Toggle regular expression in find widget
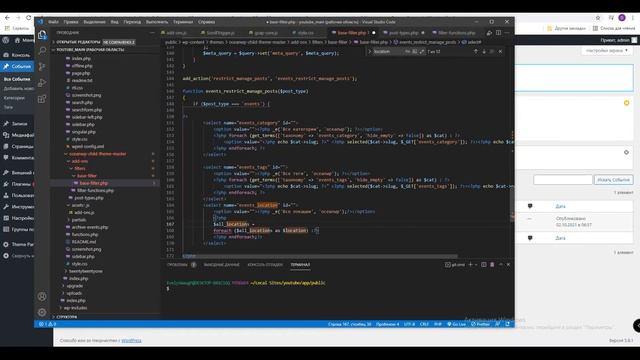The height and width of the screenshot is (360, 640). (422, 51)
